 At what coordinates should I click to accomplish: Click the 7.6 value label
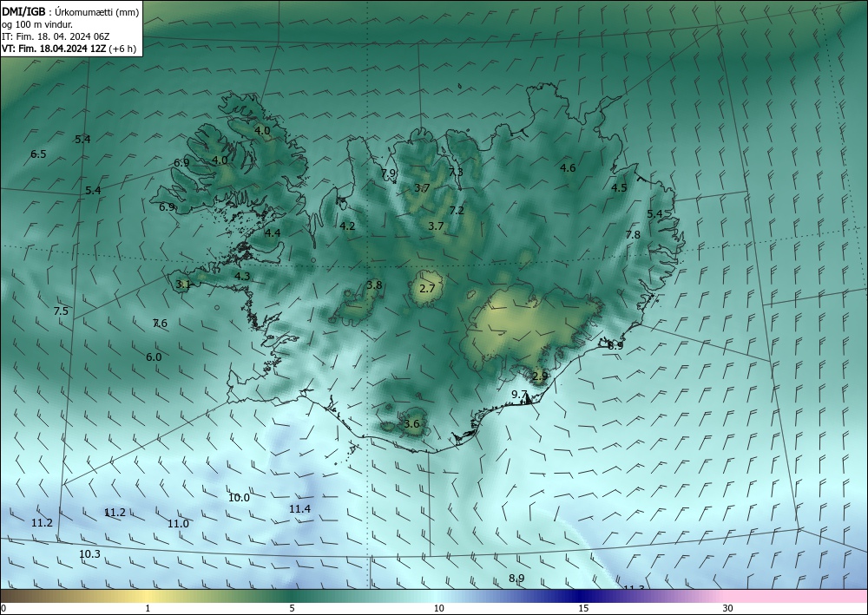coord(160,324)
